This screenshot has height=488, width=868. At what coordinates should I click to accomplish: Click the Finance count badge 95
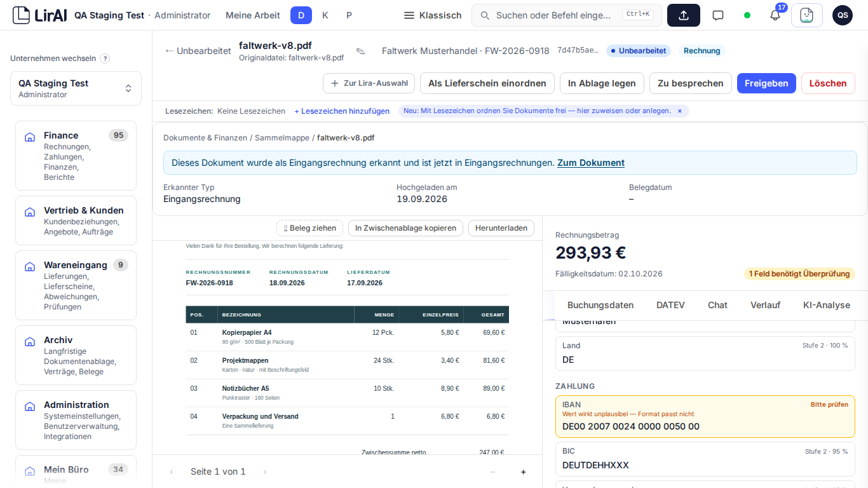click(x=118, y=135)
